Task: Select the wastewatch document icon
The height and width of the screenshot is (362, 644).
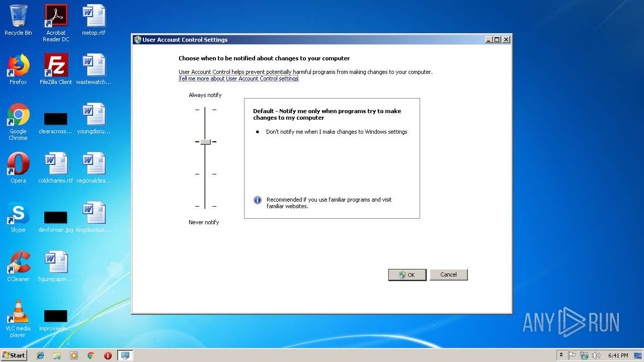Action: [94, 69]
